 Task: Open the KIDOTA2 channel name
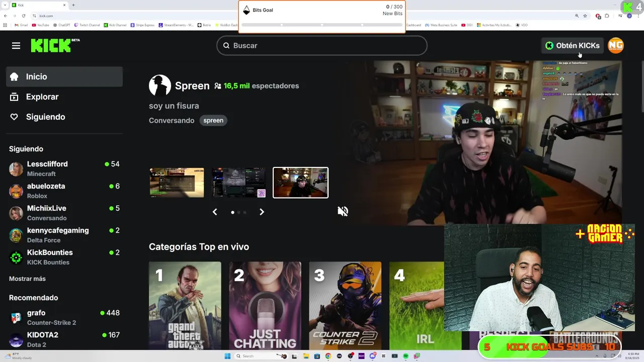[43, 335]
